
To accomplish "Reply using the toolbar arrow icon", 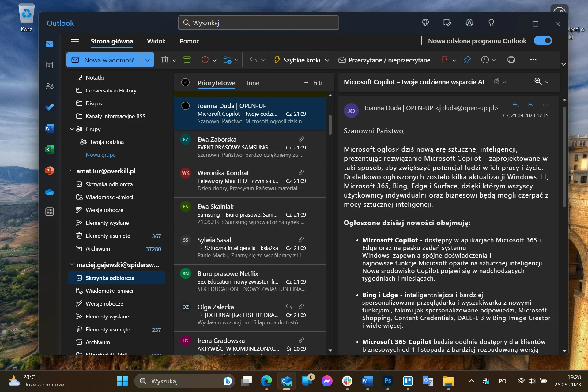I will pos(253,60).
